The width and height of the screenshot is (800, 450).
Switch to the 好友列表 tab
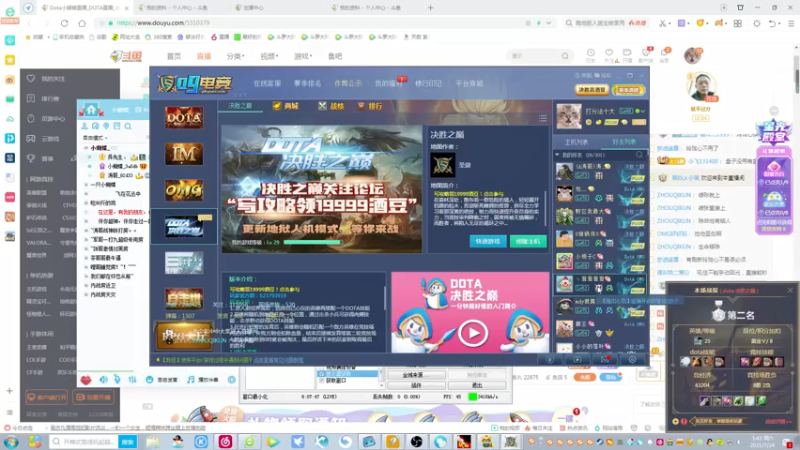tap(623, 142)
